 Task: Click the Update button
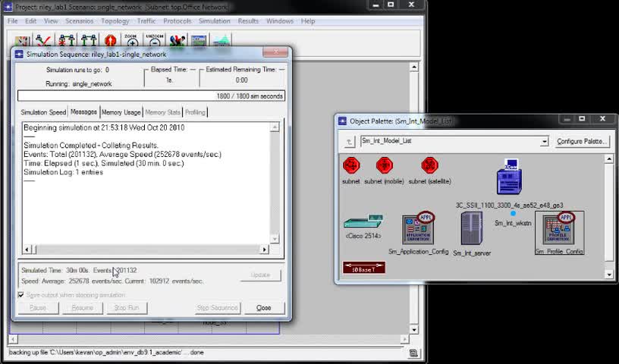coord(260,275)
